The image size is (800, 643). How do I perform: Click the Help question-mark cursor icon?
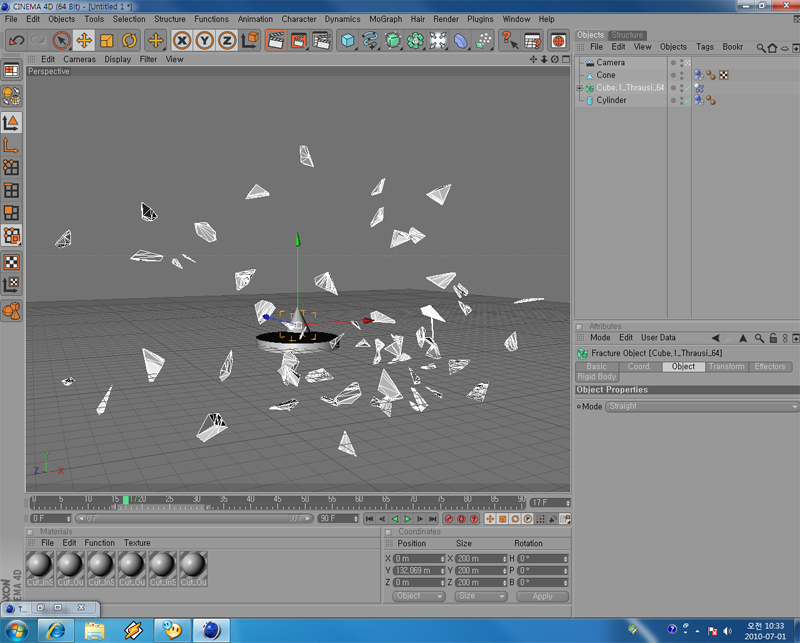coord(509,40)
